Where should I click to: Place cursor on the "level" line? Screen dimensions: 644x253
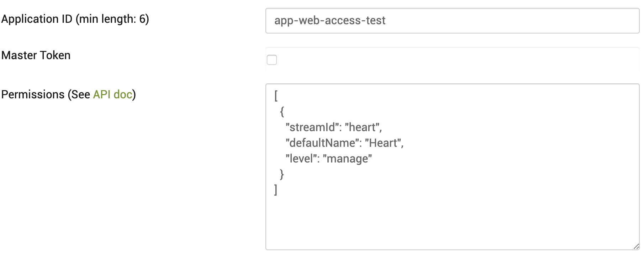tap(328, 159)
